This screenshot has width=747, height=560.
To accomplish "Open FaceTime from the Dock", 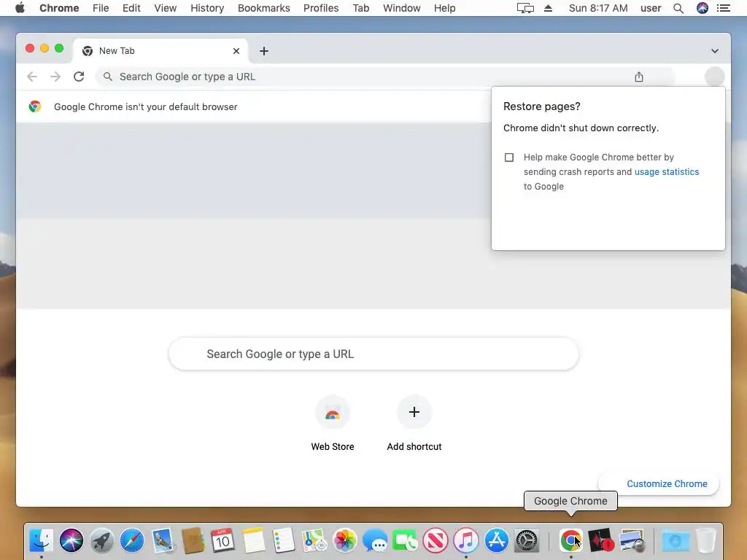I will (405, 540).
